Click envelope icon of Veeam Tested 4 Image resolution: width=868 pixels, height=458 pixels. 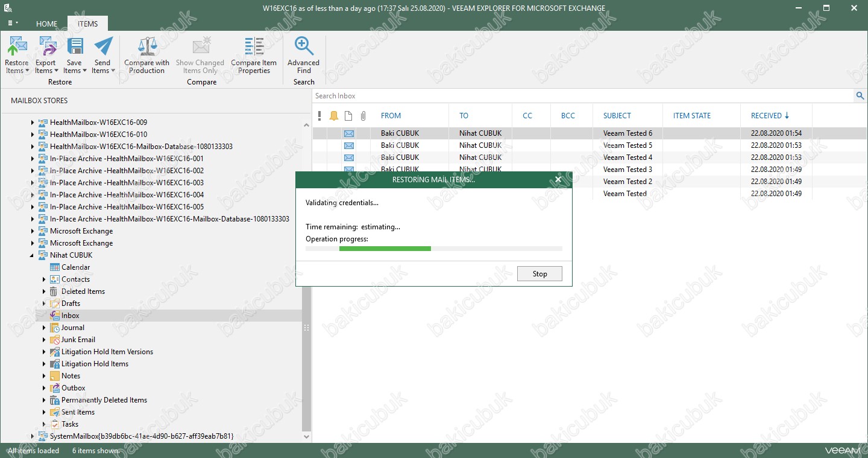(x=349, y=157)
